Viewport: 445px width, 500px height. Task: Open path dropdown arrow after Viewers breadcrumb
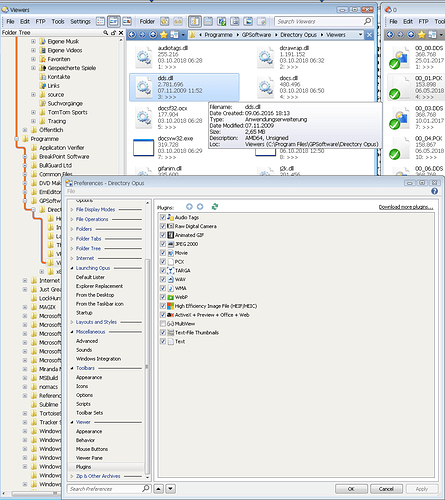pyautogui.click(x=360, y=35)
